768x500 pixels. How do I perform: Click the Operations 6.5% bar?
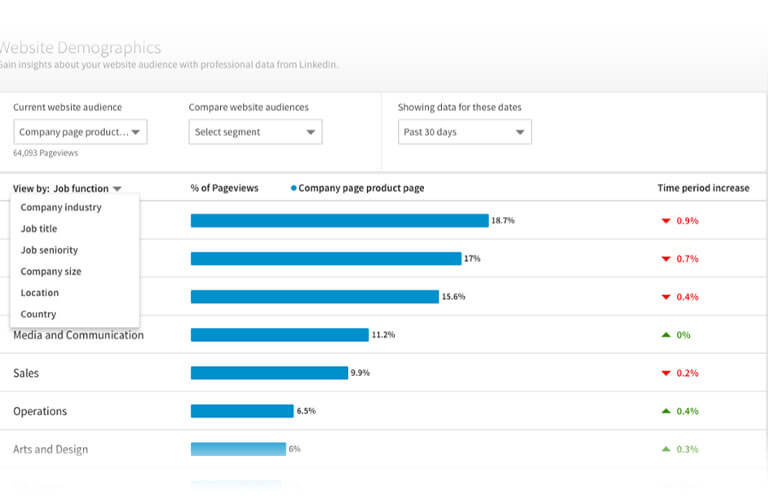(242, 411)
